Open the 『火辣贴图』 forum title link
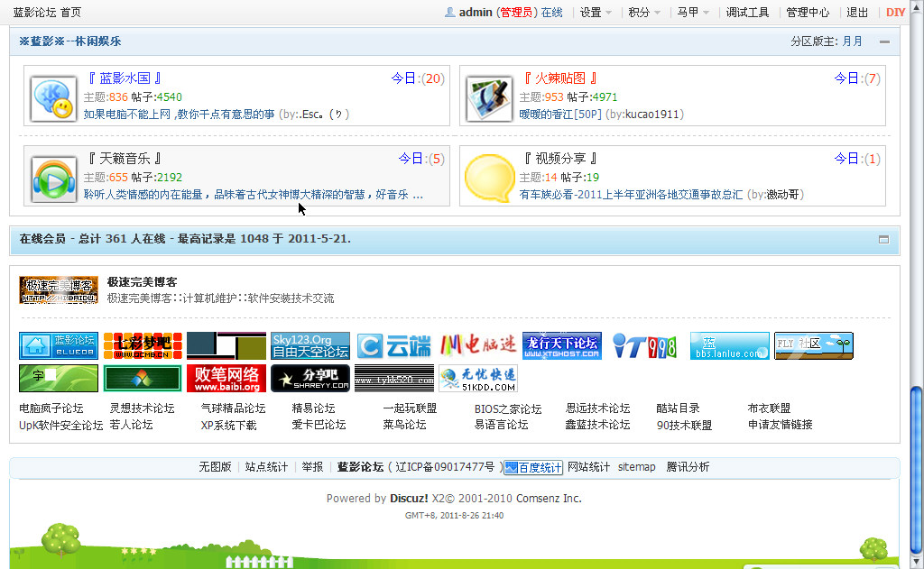The width and height of the screenshot is (924, 569). pyautogui.click(x=560, y=78)
